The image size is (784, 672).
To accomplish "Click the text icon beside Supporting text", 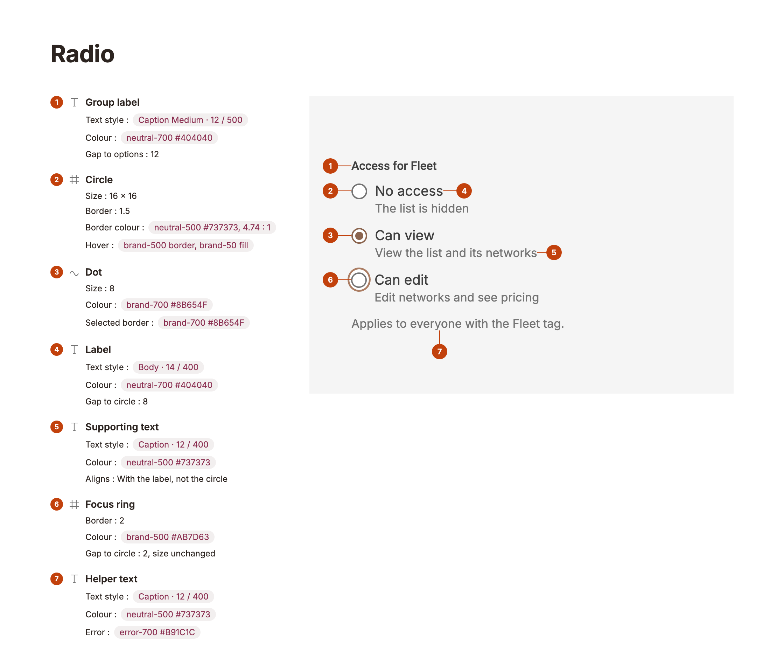I will [x=74, y=427].
